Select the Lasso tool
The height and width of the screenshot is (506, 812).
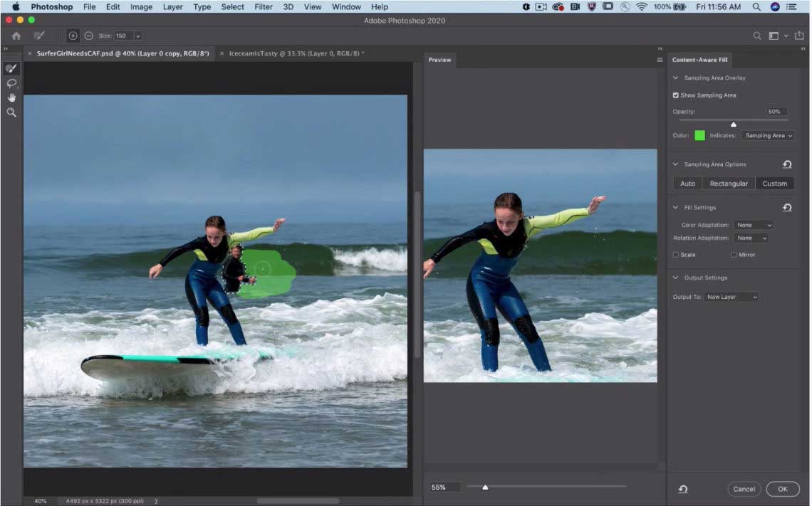click(x=11, y=83)
